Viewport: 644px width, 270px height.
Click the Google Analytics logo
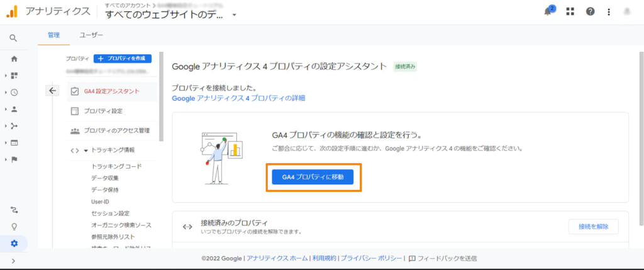coord(12,11)
